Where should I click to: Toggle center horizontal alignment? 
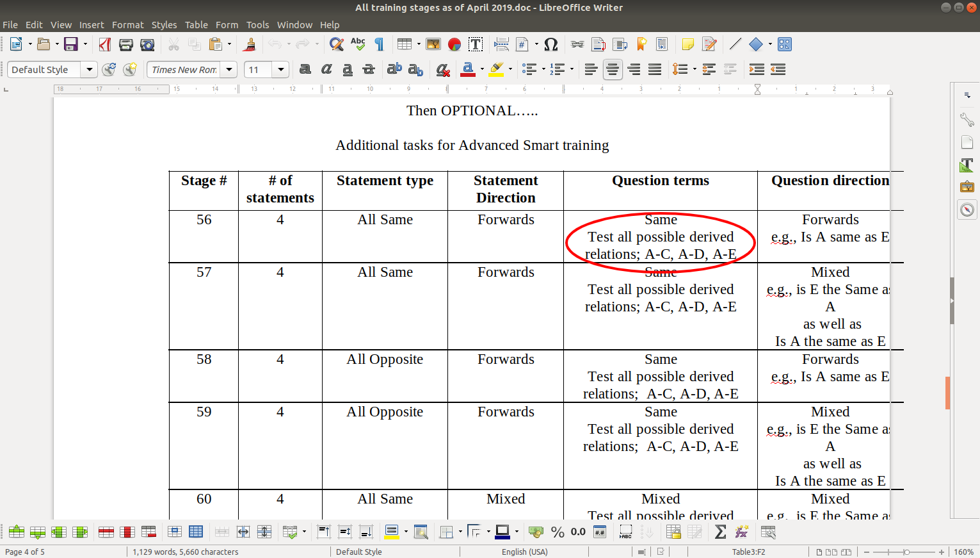[x=613, y=69]
